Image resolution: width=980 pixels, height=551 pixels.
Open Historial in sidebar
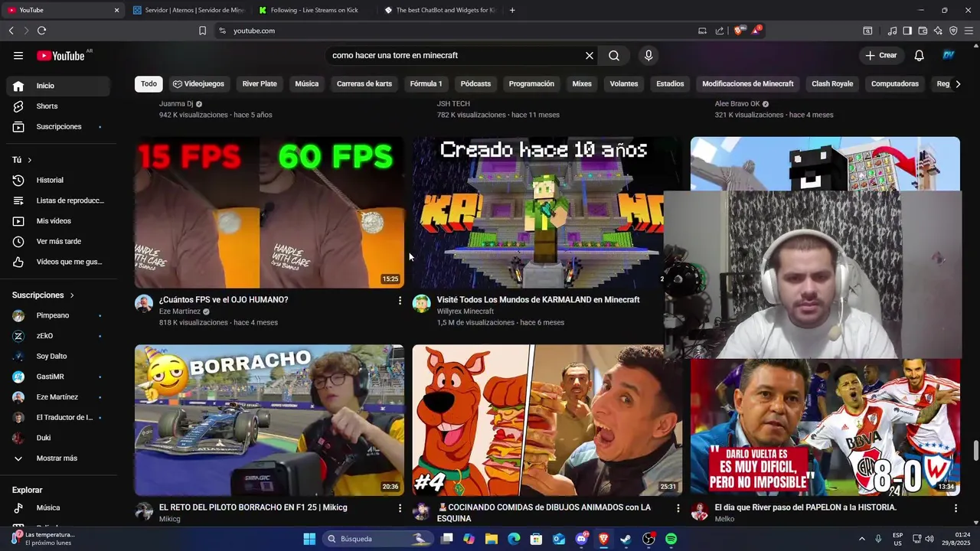point(58,180)
